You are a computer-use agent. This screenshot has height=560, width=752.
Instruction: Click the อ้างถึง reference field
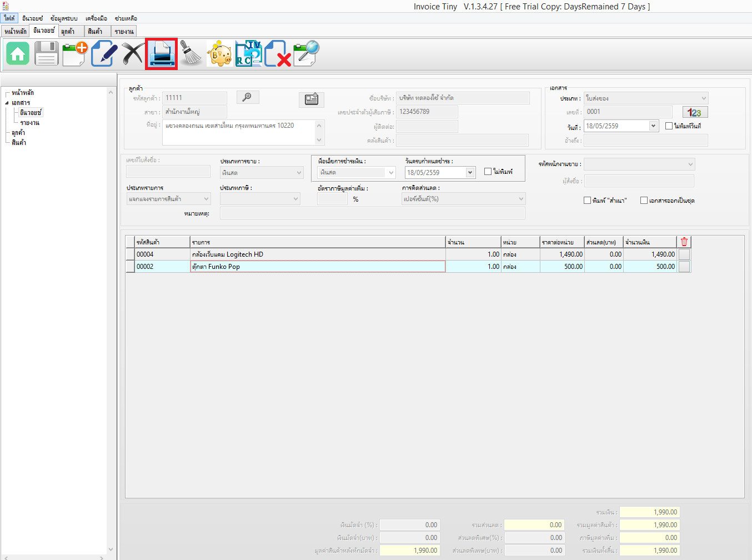646,141
